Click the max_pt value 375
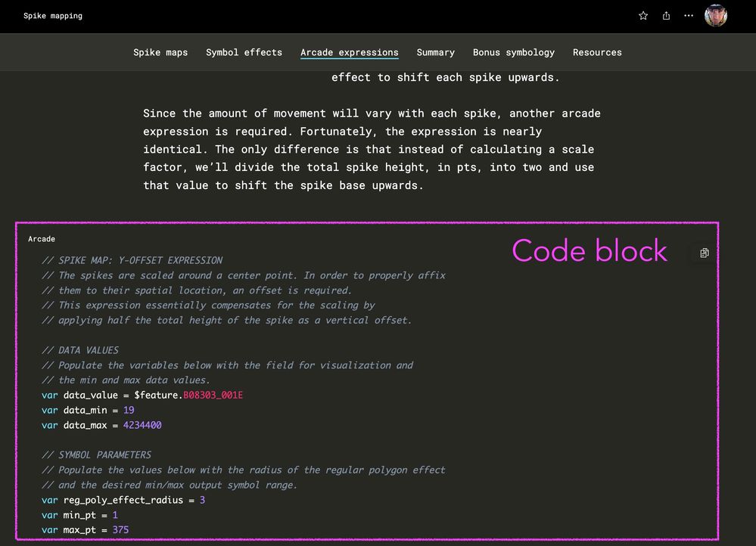The height and width of the screenshot is (546, 756). [120, 529]
